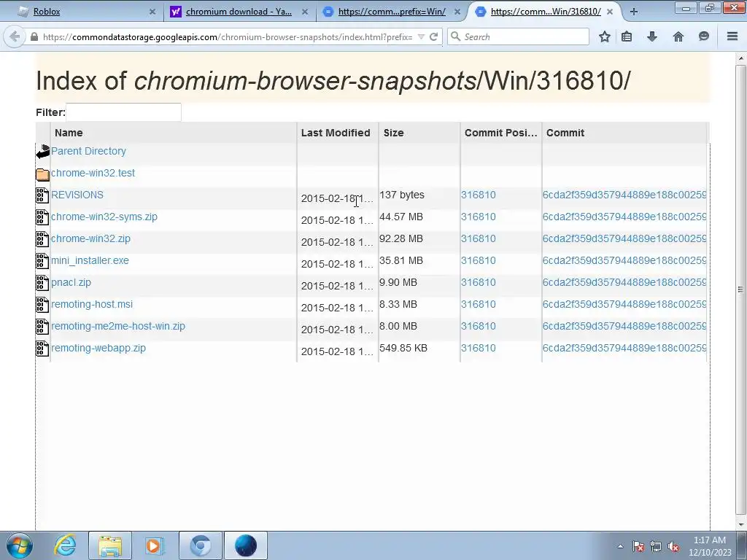Show hidden tray icons arrow
Image resolution: width=747 pixels, height=560 pixels.
click(620, 547)
